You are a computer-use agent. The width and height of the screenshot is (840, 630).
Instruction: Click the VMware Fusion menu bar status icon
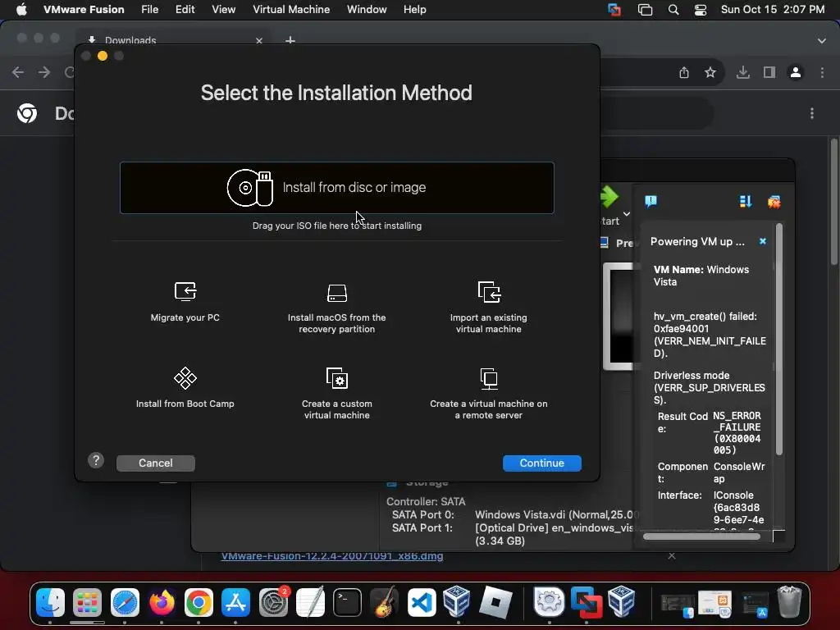614,10
